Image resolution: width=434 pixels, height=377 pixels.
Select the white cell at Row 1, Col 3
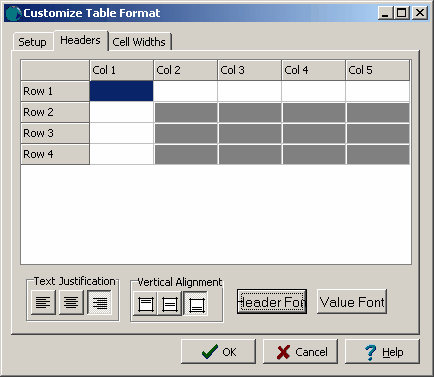coord(249,91)
